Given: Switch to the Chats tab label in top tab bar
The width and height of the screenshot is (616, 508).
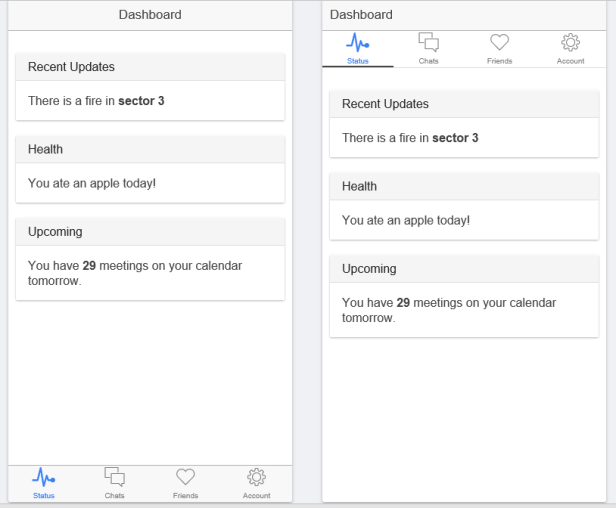Looking at the screenshot, I should (428, 61).
